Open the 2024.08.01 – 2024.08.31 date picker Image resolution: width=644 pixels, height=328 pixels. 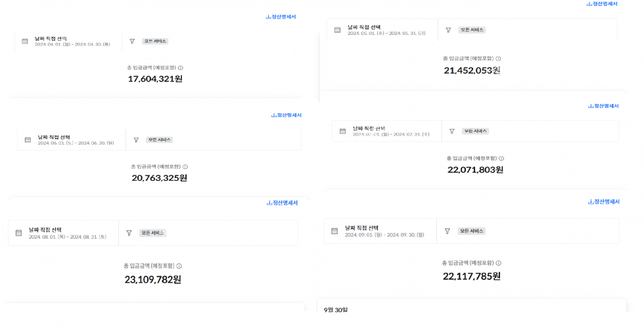pos(66,233)
